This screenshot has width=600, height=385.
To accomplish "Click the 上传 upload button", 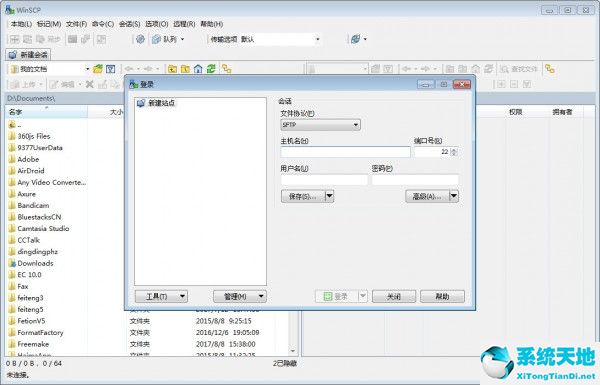I will pyautogui.click(x=24, y=84).
